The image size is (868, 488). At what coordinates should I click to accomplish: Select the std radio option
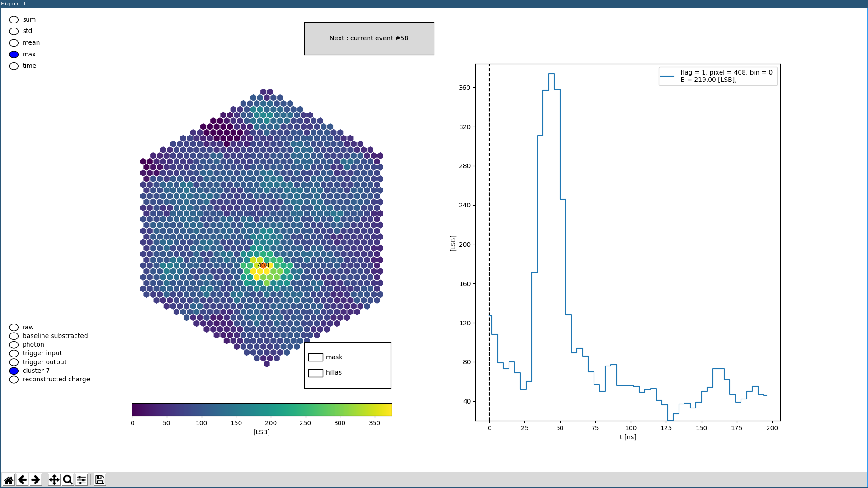point(14,31)
